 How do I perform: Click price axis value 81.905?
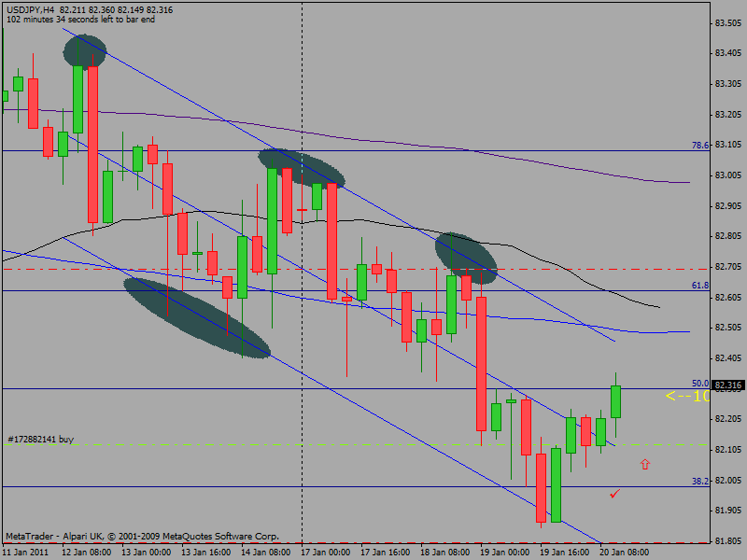point(728,510)
